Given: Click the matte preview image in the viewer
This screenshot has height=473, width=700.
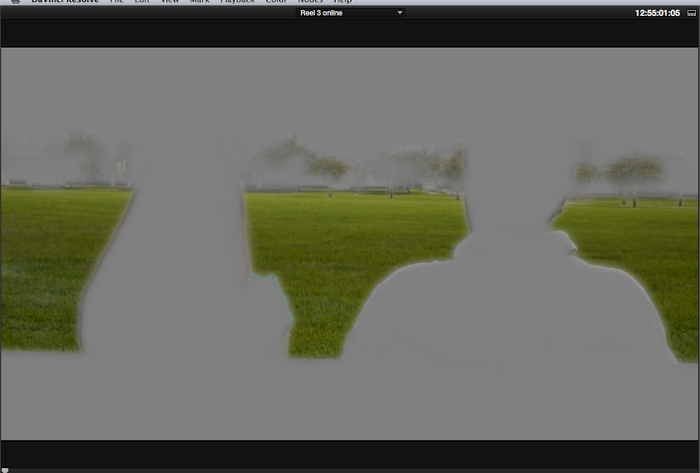Looking at the screenshot, I should pyautogui.click(x=349, y=244).
